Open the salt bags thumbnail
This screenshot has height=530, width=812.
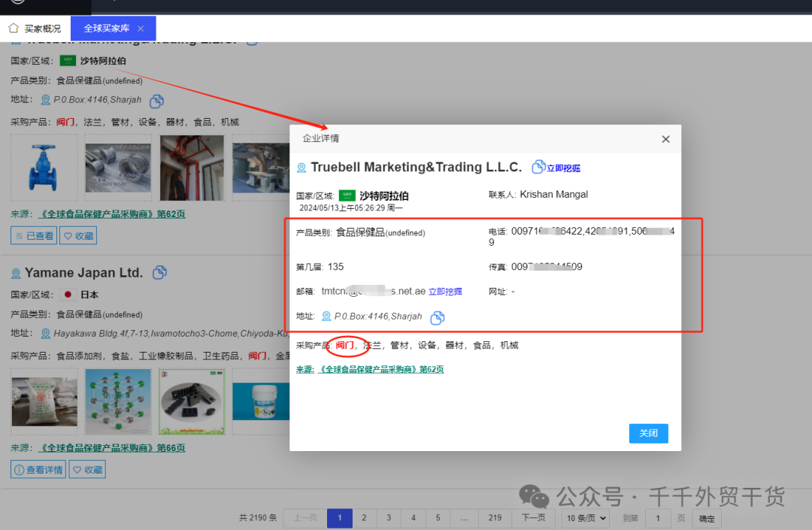click(44, 401)
